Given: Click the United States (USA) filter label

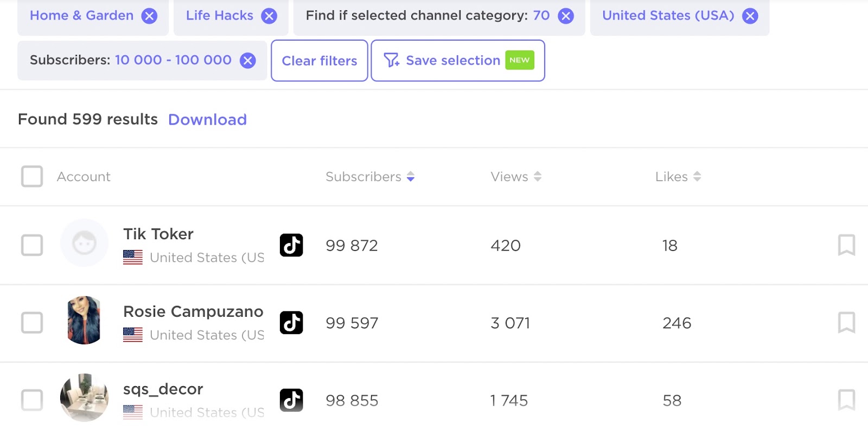Looking at the screenshot, I should click(668, 16).
